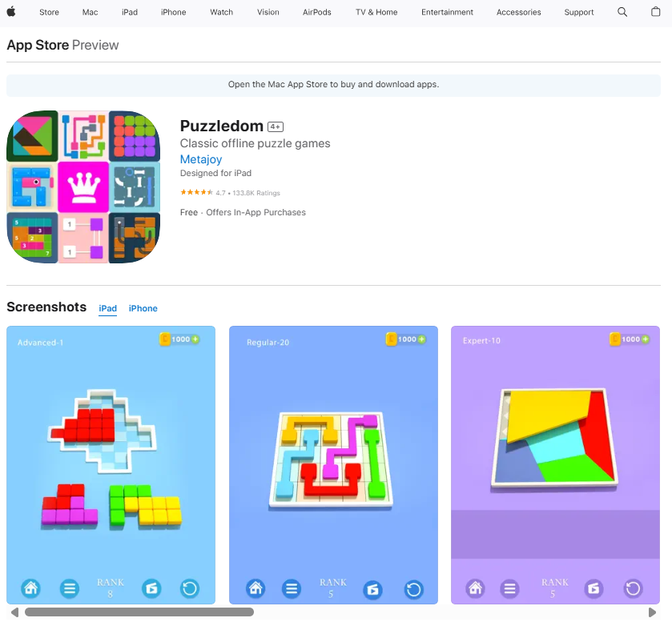
Task: Click the '4.7 • 133.8K Ratings' text
Action: pos(247,193)
